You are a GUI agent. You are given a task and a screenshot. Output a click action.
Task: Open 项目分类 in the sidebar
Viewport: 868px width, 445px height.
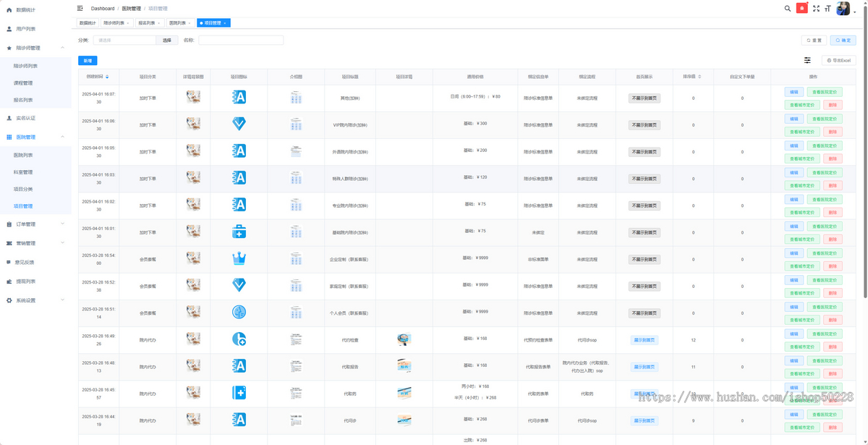point(23,189)
